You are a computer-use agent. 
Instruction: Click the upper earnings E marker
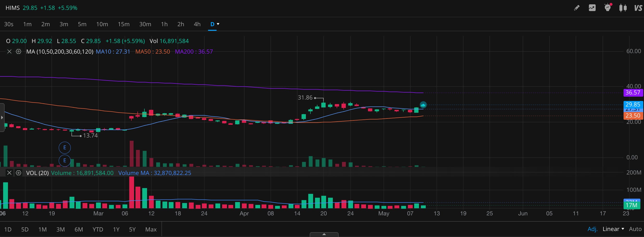[65, 148]
